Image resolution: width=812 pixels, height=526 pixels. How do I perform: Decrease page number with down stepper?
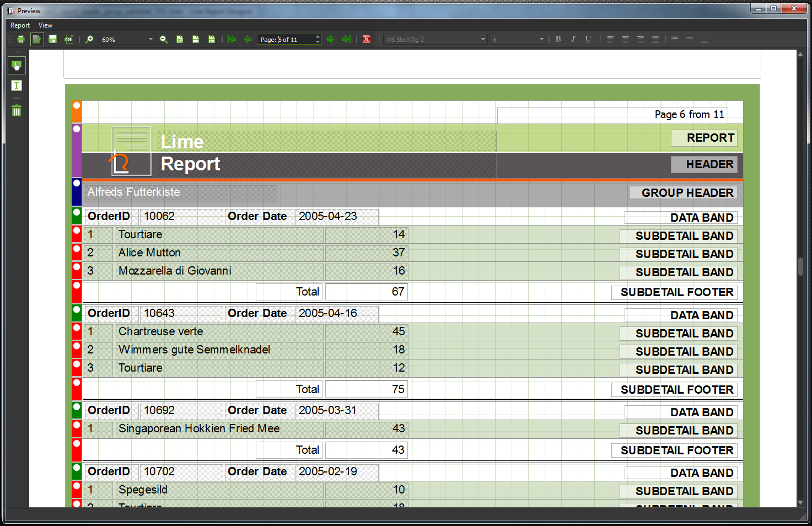318,42
